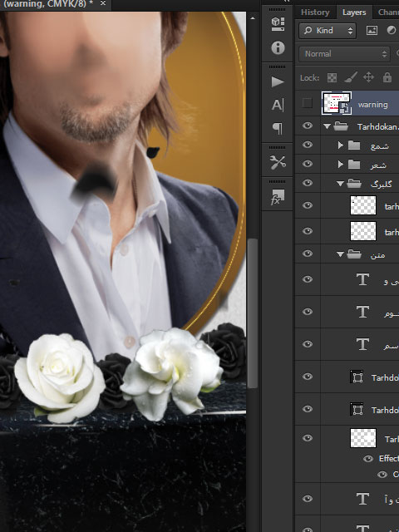Toggle the eye below the Effects row
The width and height of the screenshot is (399, 532).
coord(382,475)
